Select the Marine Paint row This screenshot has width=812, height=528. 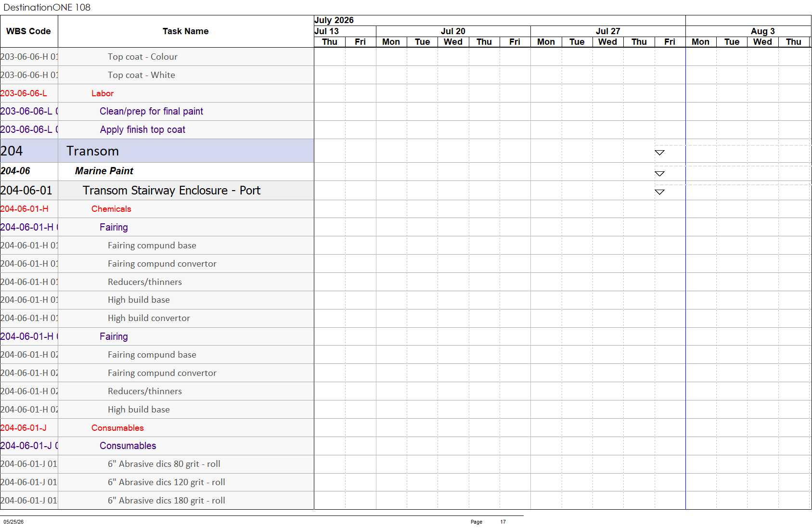pyautogui.click(x=157, y=171)
